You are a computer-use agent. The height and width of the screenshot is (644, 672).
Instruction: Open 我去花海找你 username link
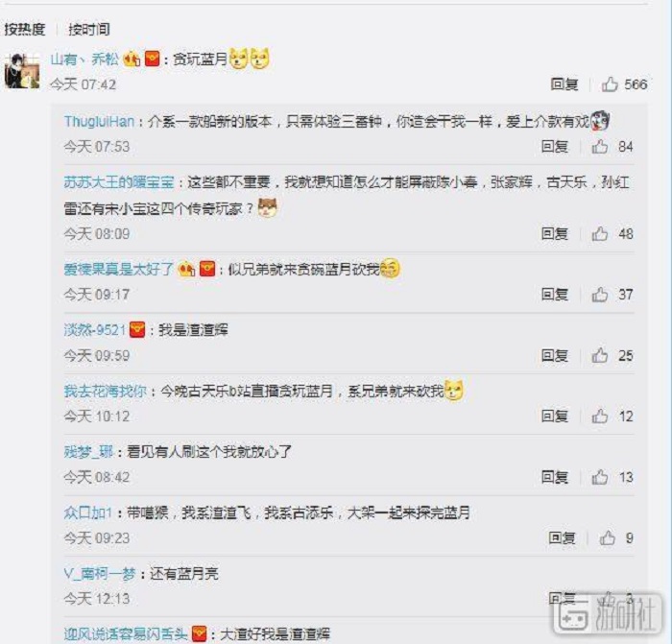pyautogui.click(x=106, y=391)
